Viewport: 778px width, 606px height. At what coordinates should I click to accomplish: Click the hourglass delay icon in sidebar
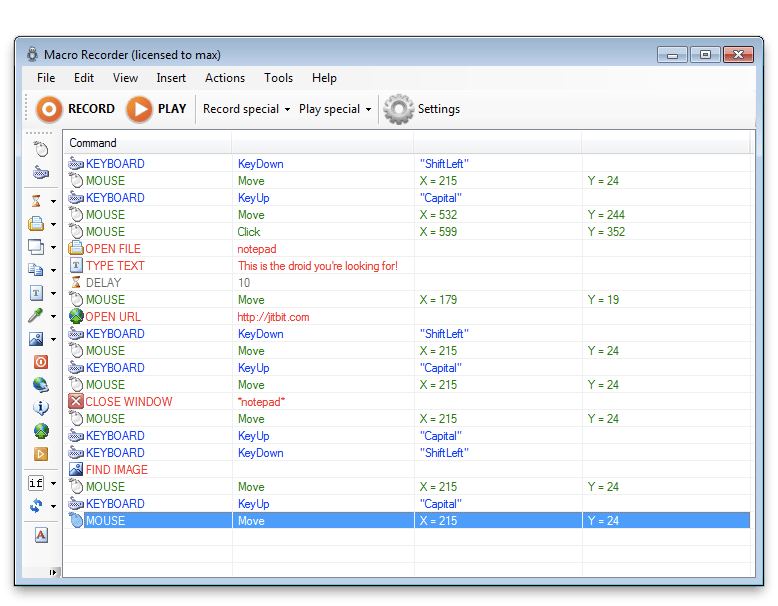(x=37, y=200)
